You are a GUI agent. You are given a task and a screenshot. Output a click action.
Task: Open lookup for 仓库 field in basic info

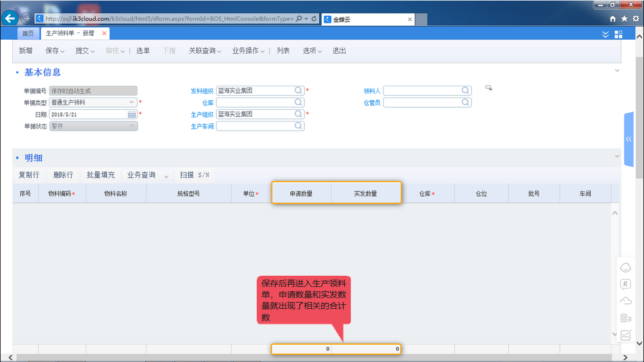coord(299,102)
